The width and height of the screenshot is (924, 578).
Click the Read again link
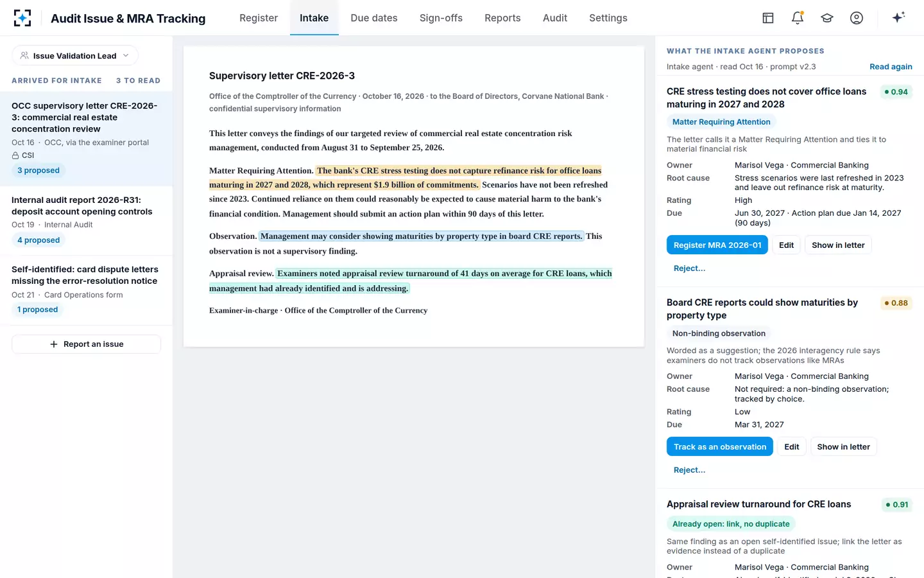pyautogui.click(x=891, y=67)
